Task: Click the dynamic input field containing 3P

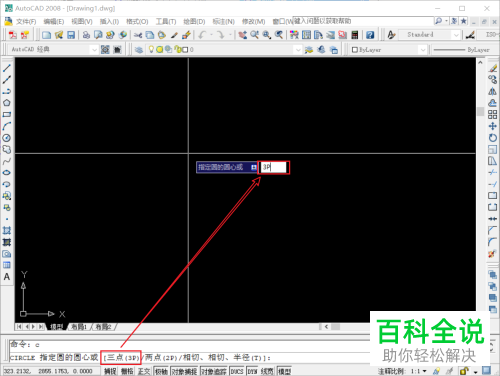Action: point(274,167)
